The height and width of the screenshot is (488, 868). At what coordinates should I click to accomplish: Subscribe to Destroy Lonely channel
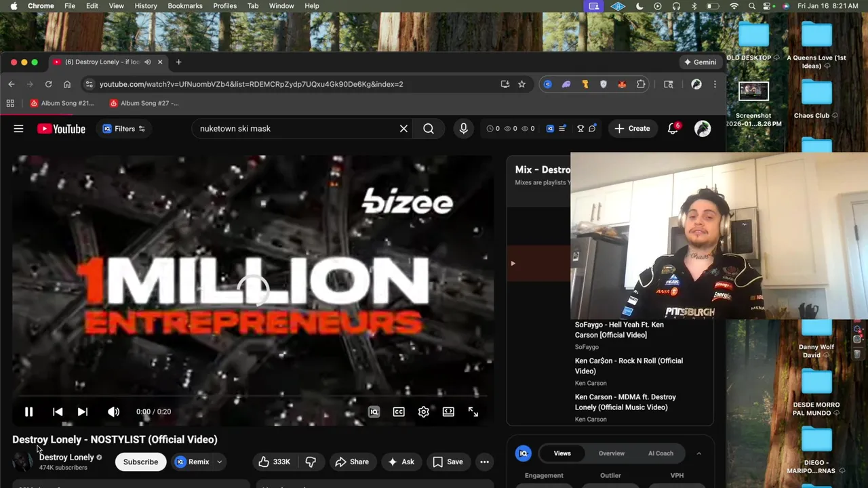click(140, 462)
